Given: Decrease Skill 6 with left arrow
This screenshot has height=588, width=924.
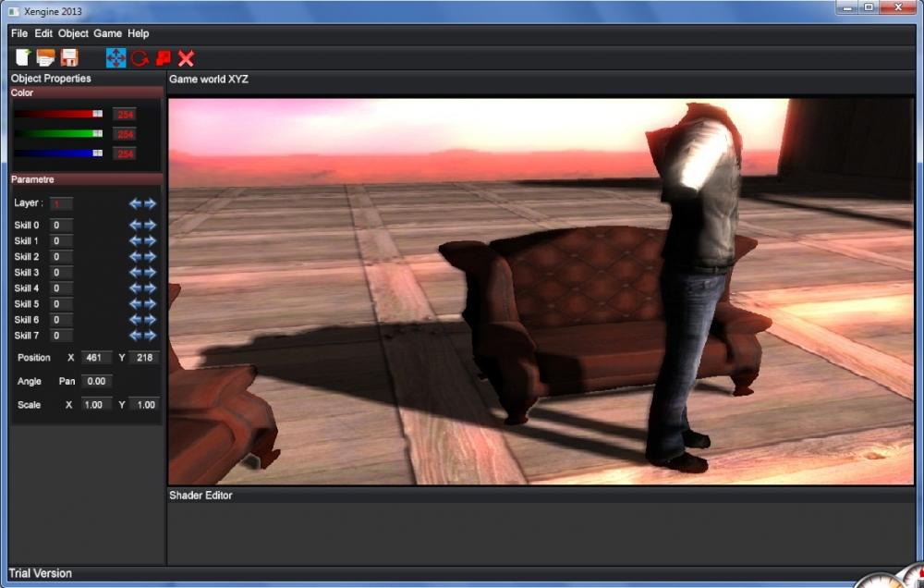Looking at the screenshot, I should 136,320.
